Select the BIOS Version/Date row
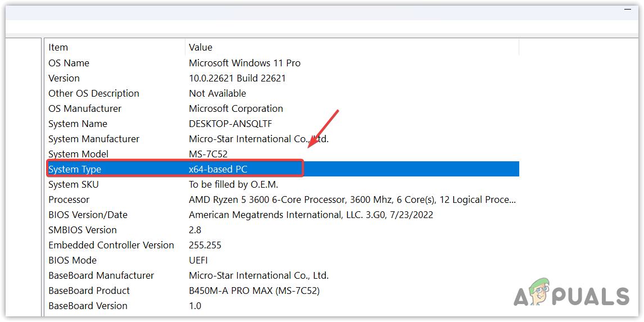Viewport: 644px width, 322px height. pos(88,215)
